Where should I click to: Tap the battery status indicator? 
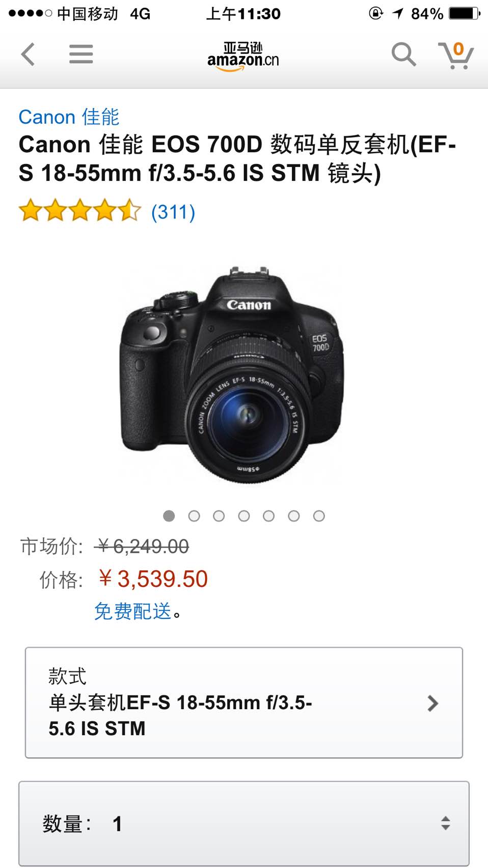tap(465, 13)
